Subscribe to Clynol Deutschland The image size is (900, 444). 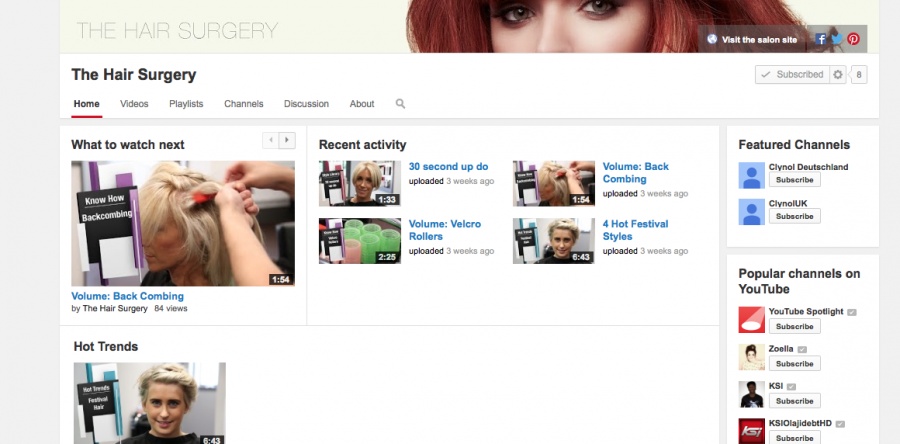pyautogui.click(x=794, y=180)
